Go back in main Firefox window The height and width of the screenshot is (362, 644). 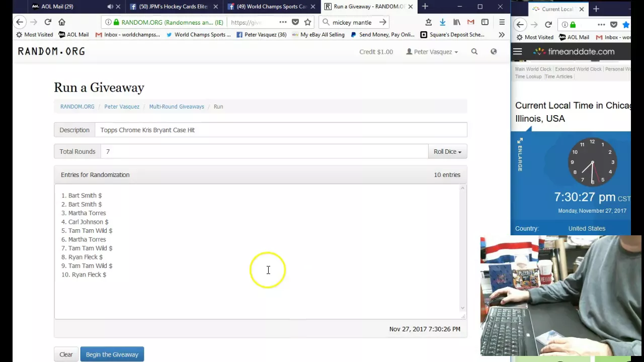[19, 22]
